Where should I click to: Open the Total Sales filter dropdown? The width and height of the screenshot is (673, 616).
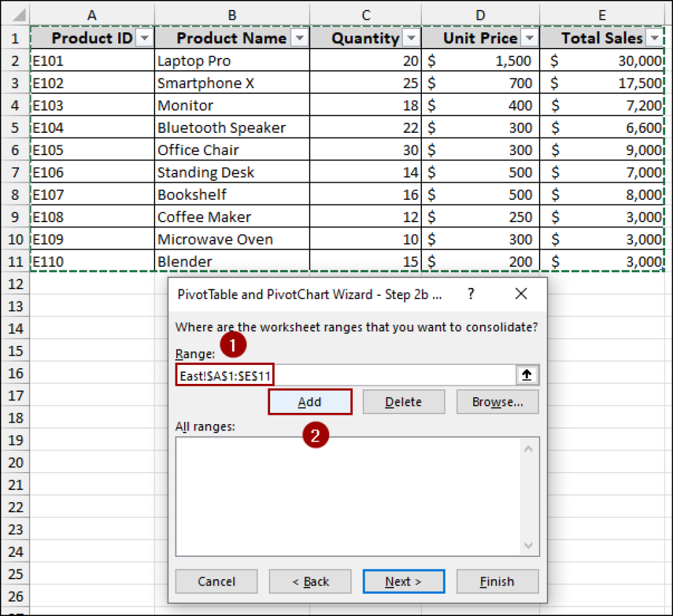[x=655, y=37]
